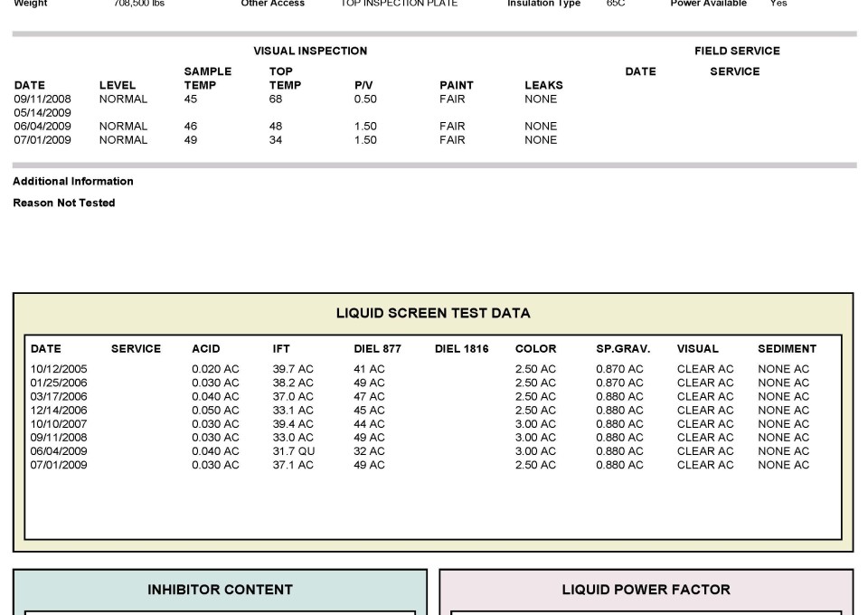This screenshot has height=615, width=868.
Task: Select top temp value 34
Action: click(x=276, y=140)
